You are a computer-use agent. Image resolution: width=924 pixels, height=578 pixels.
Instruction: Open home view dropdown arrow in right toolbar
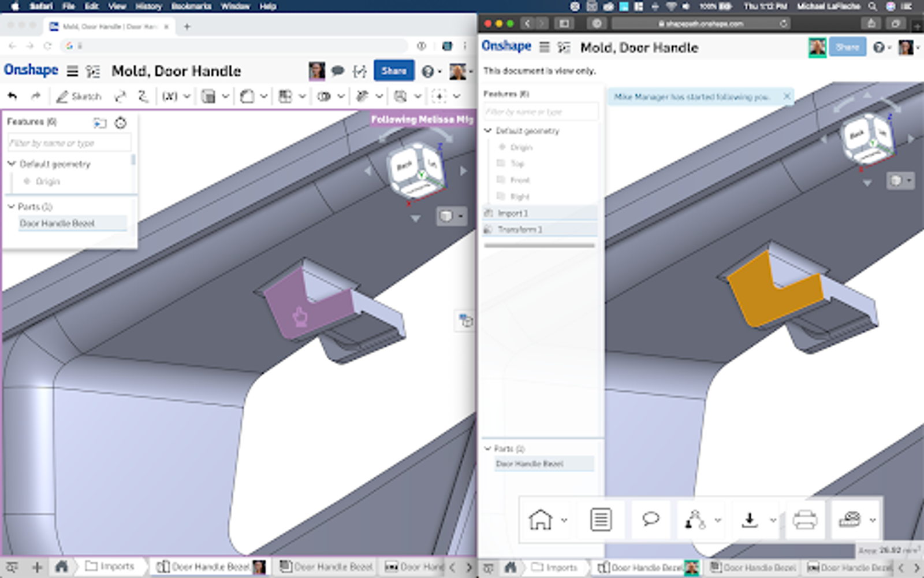(564, 520)
